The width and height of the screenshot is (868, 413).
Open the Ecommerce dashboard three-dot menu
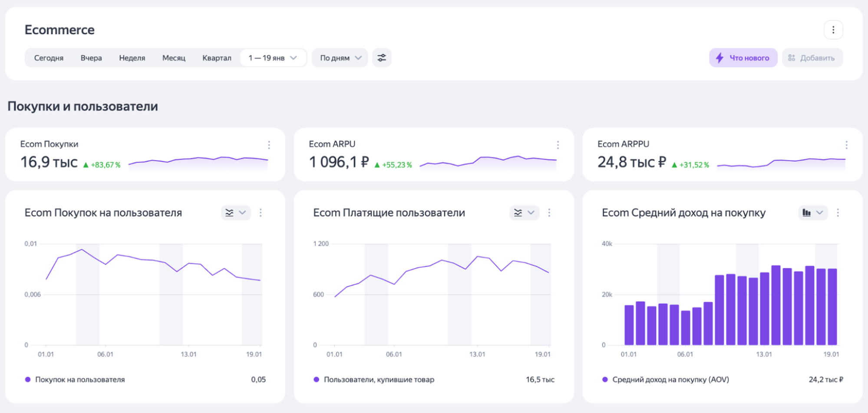click(x=833, y=30)
